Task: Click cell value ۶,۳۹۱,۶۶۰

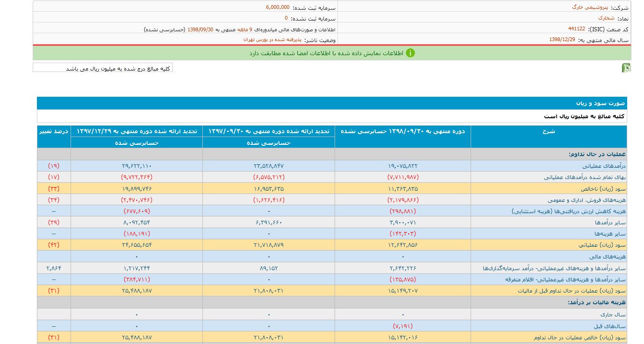Action: click(269, 222)
